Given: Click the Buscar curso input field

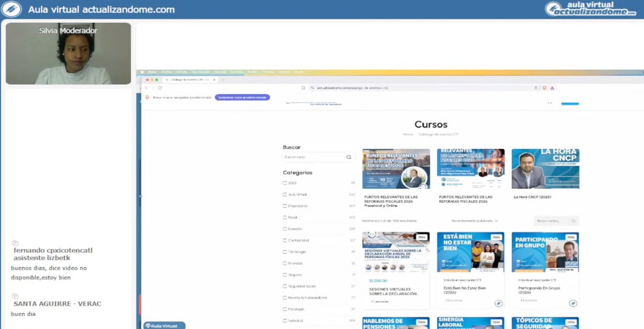Looking at the screenshot, I should pyautogui.click(x=319, y=157).
